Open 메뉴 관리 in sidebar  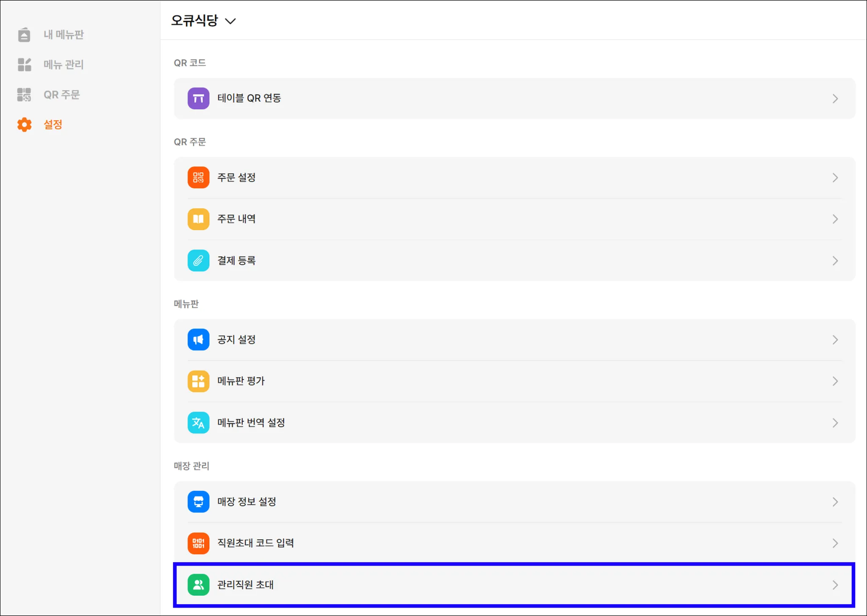64,65
